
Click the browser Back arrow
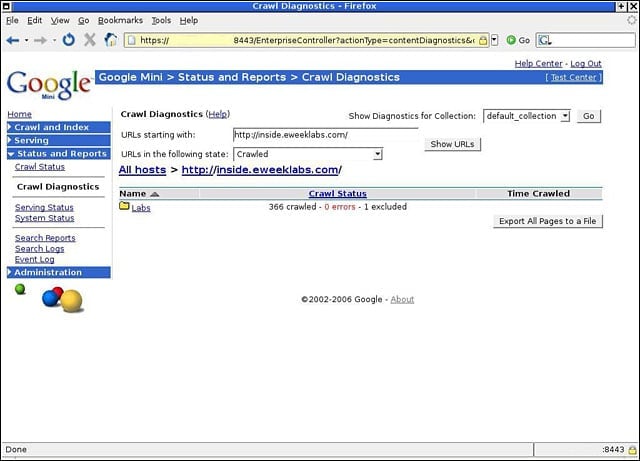tap(13, 40)
